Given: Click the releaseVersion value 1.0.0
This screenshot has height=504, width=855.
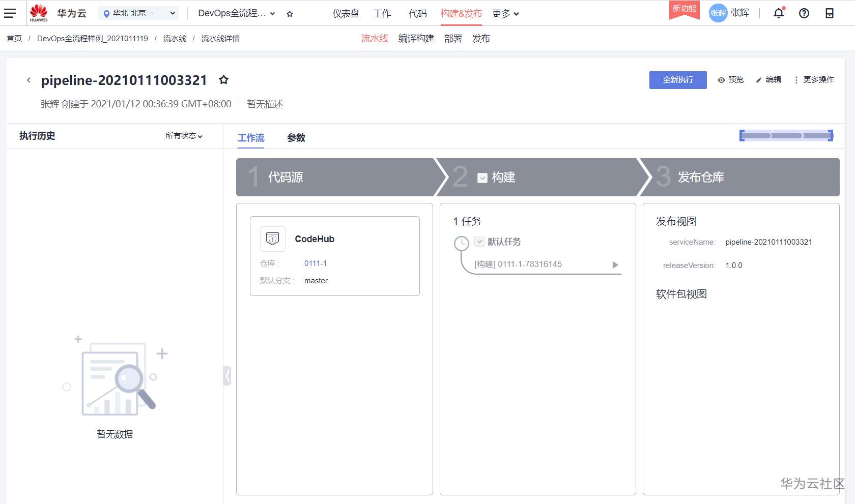Looking at the screenshot, I should coord(734,265).
